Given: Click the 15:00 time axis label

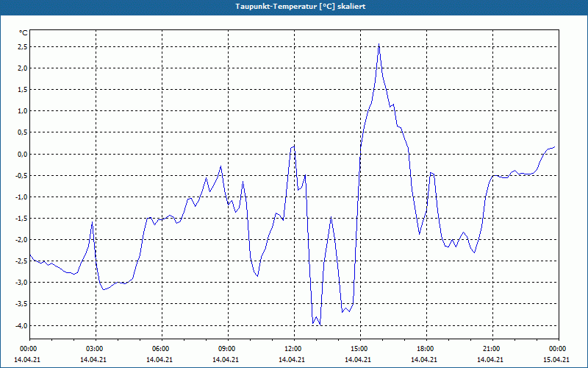Looking at the screenshot, I should coord(360,349).
